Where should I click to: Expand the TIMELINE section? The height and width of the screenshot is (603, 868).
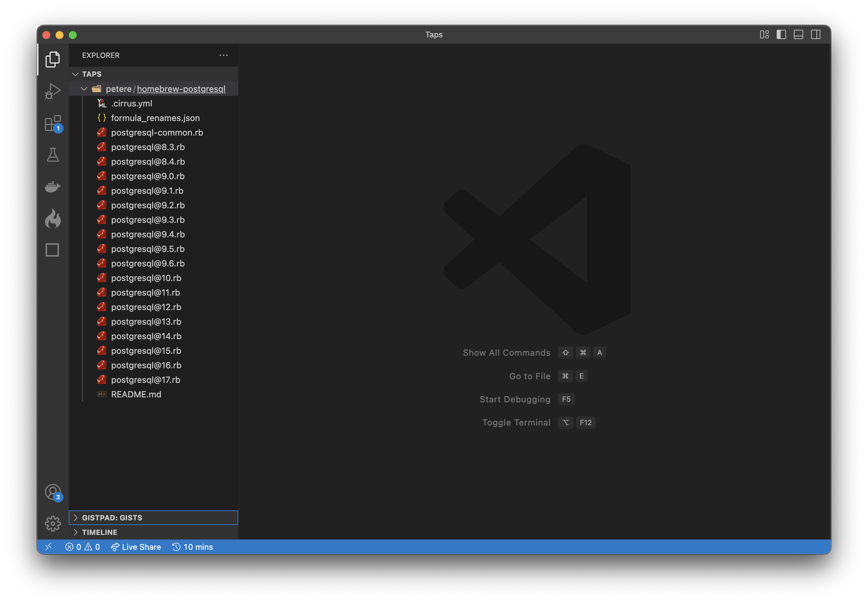(x=100, y=532)
